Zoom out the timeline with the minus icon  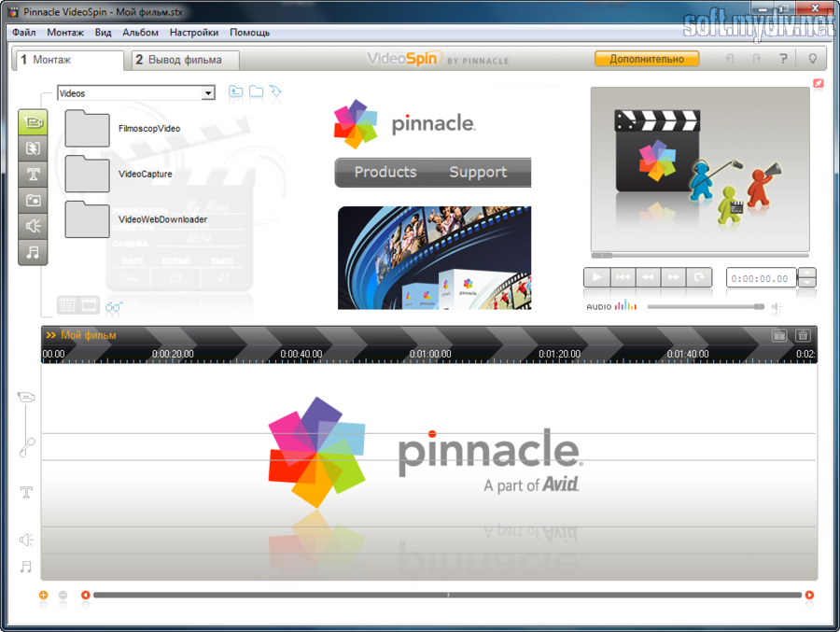63,595
